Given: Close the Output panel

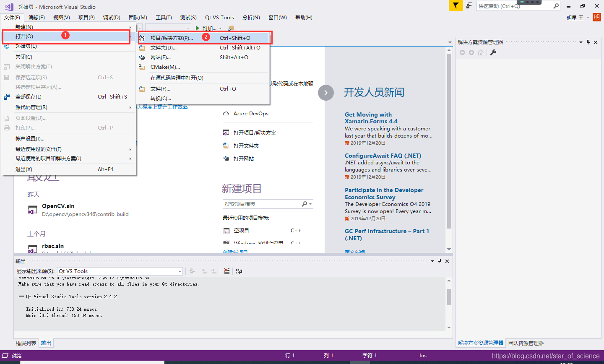Looking at the screenshot, I should coord(447,261).
